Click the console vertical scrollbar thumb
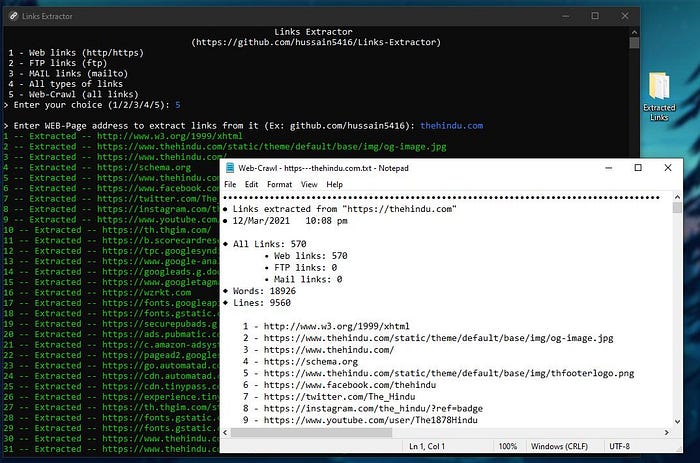Screen dimensions: 700x463 point(634,43)
